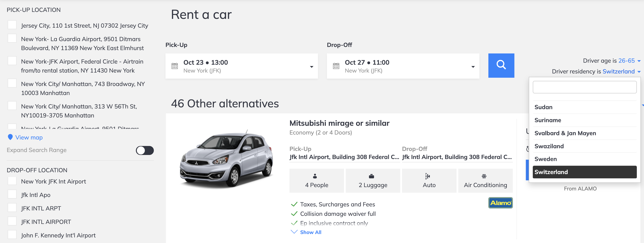
Task: Click the View map pin icon
Action: tap(10, 137)
